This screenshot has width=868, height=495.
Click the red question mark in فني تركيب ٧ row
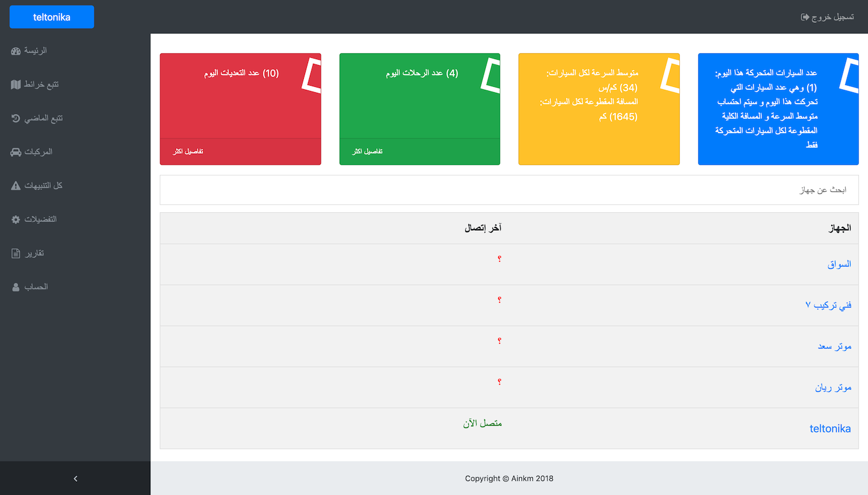pyautogui.click(x=499, y=300)
